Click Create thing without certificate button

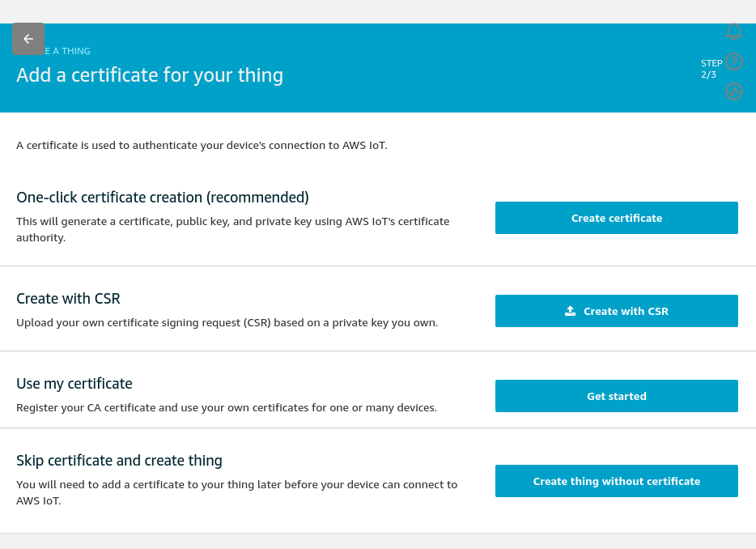616,481
